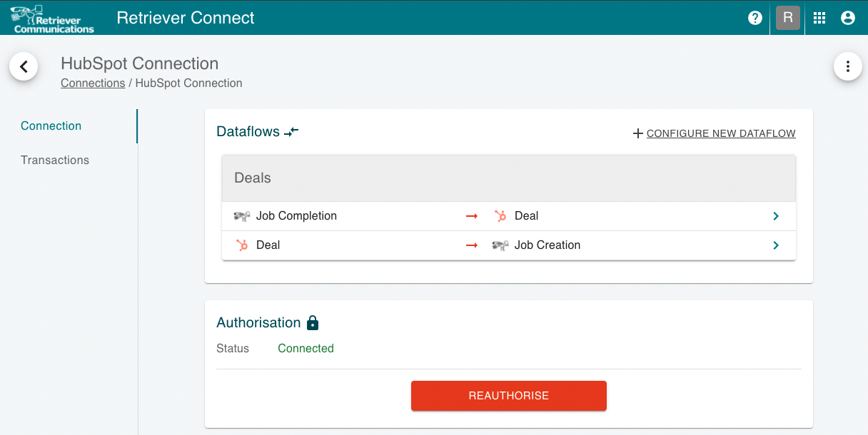The height and width of the screenshot is (435, 868).
Task: Click the Retriever icon beside Job Completion
Action: click(x=242, y=216)
